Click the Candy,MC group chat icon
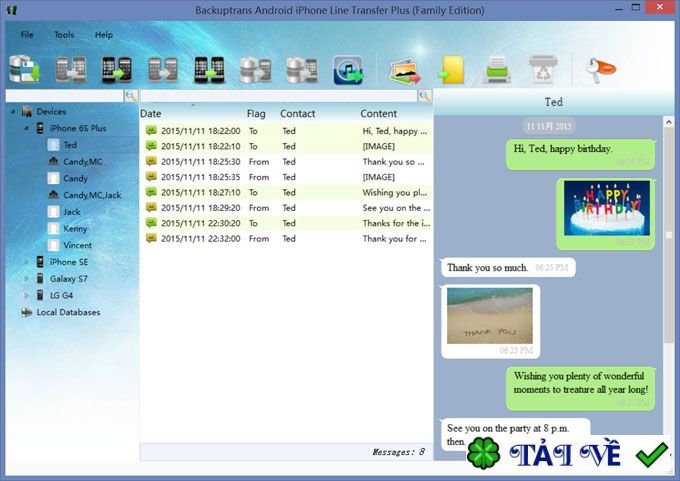 (x=53, y=161)
